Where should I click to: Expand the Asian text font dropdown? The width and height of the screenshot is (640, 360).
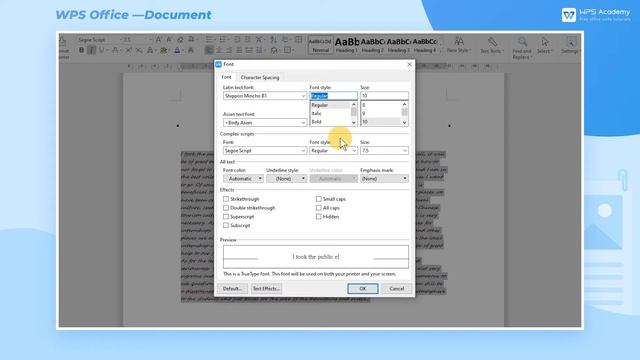303,122
